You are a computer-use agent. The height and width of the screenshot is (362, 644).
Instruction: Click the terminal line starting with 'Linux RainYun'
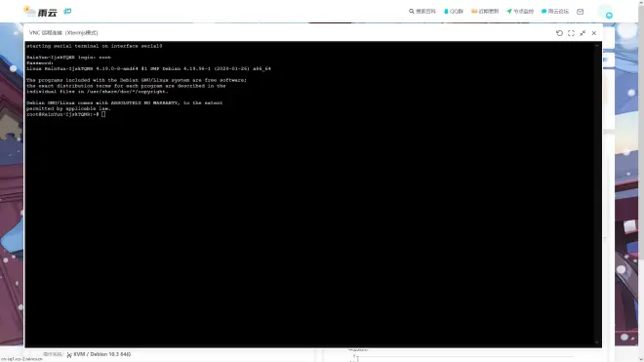tap(148, 68)
